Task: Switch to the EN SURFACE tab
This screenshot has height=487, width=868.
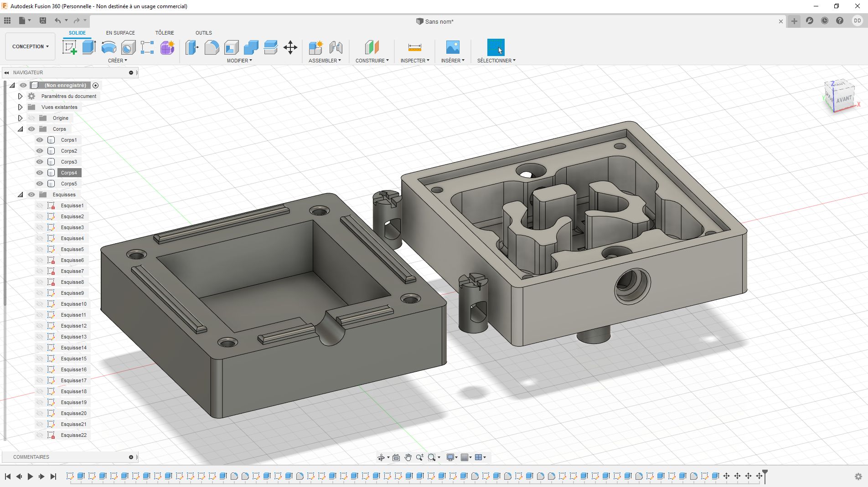Action: pyautogui.click(x=120, y=33)
